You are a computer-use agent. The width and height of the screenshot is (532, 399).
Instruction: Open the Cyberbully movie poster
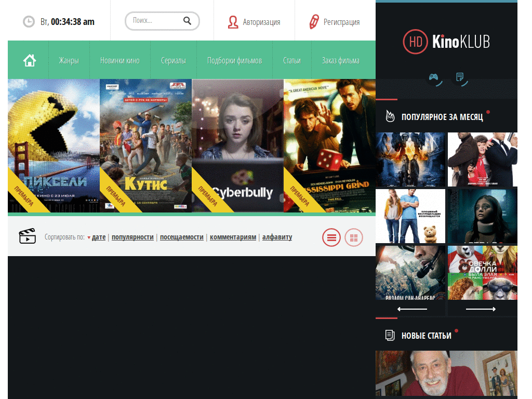tap(237, 146)
